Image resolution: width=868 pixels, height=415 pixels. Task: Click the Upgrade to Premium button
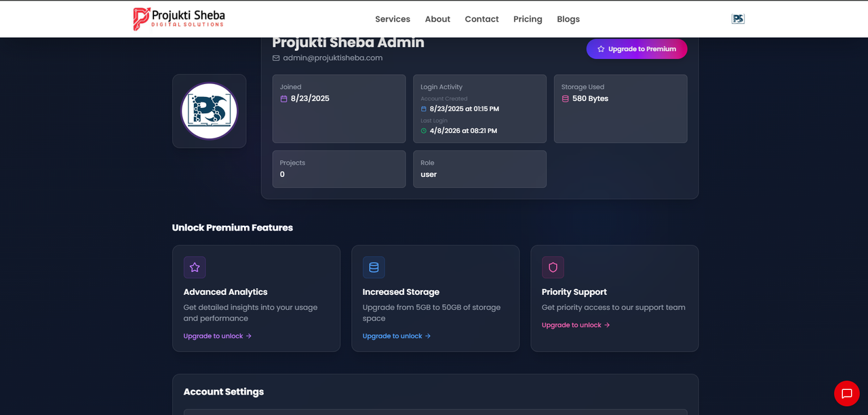click(x=637, y=49)
